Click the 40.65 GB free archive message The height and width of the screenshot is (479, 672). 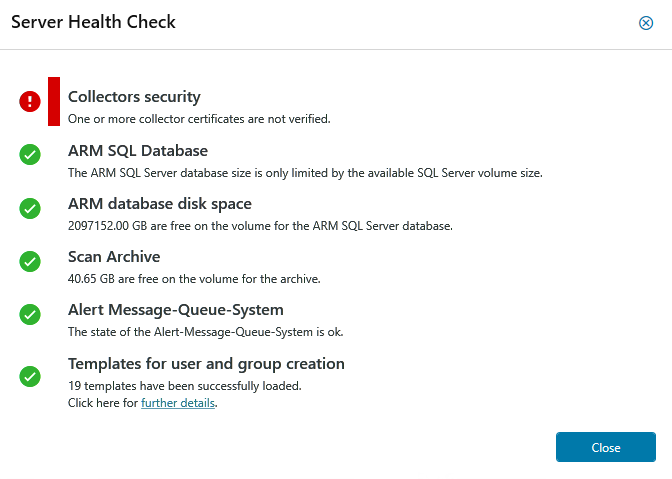point(194,279)
